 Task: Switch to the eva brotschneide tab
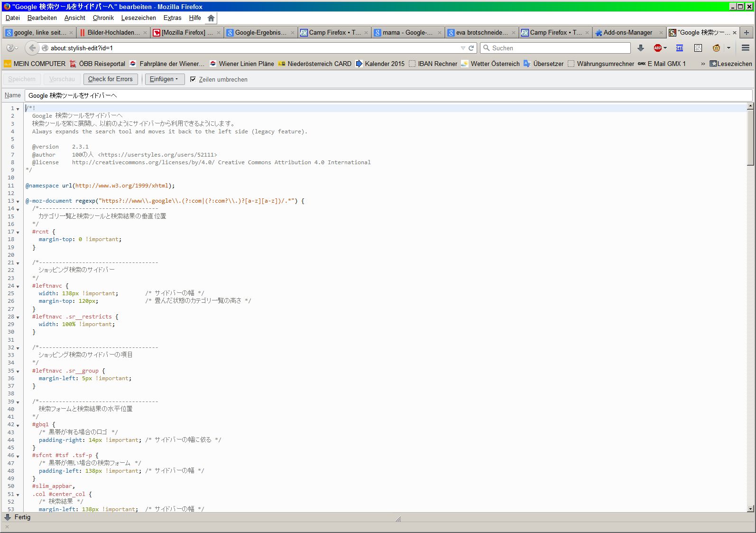pos(482,33)
